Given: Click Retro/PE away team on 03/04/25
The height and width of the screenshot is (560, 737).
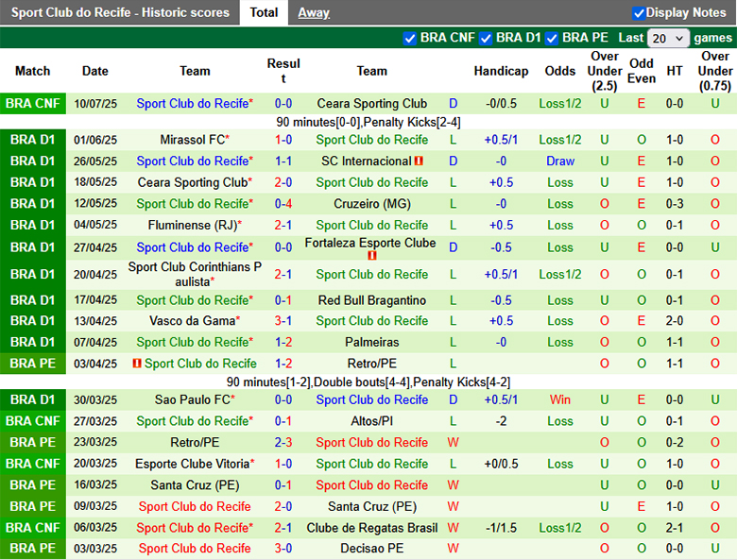Looking at the screenshot, I should 371,364.
